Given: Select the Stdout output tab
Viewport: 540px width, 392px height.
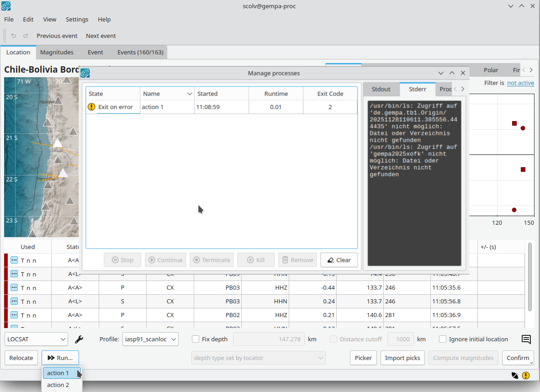Looking at the screenshot, I should [381, 89].
